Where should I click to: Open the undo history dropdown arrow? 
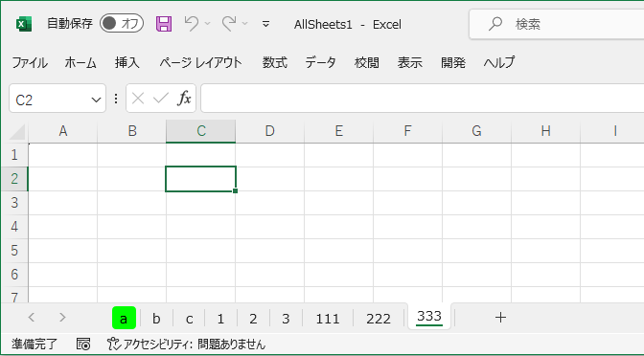(x=207, y=23)
